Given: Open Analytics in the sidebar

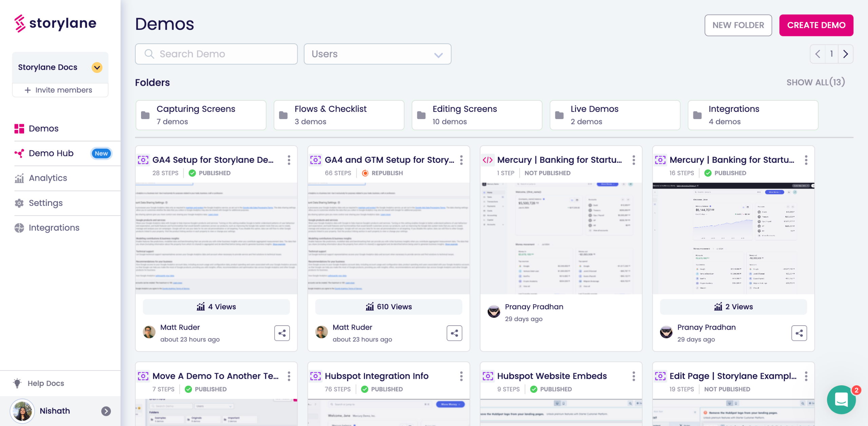Looking at the screenshot, I should (x=48, y=178).
